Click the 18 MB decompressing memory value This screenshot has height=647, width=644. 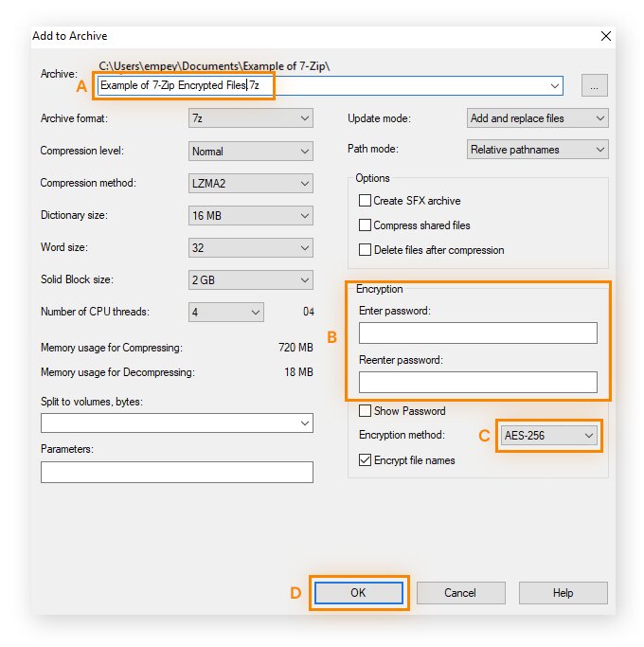(x=298, y=372)
